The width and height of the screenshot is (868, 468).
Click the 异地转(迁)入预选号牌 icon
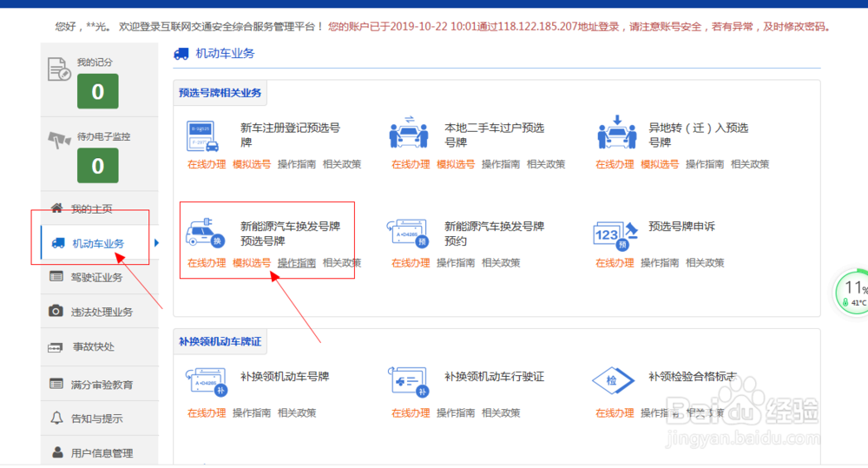616,132
